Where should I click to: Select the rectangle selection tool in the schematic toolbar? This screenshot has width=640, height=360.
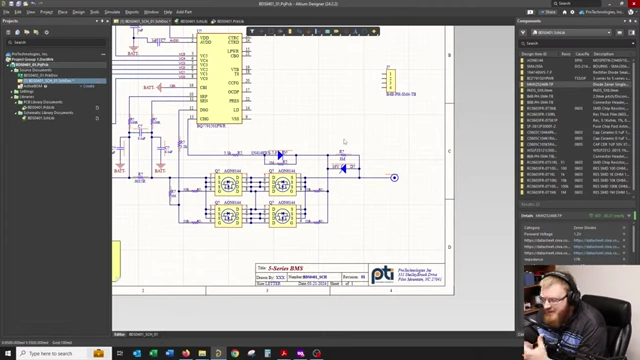tap(271, 31)
